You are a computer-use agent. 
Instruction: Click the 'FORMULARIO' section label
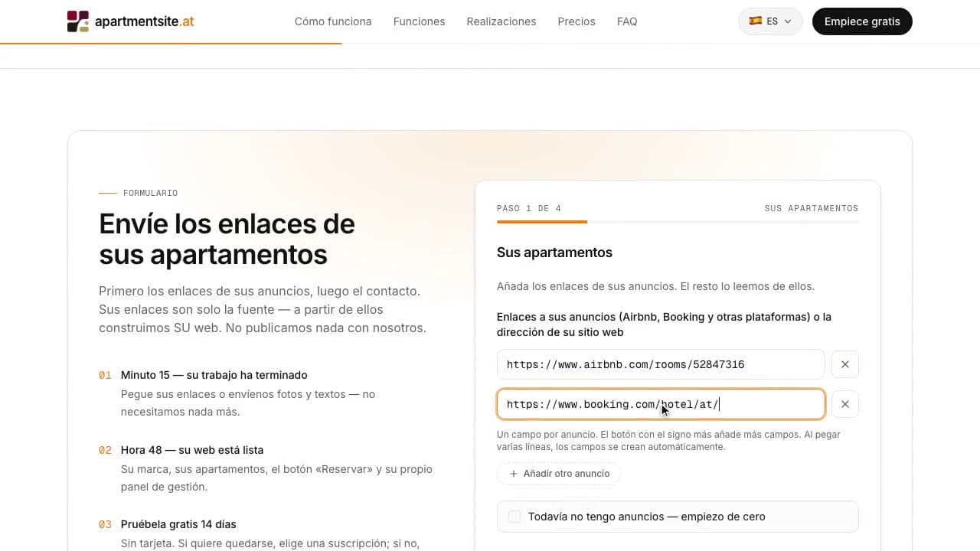150,193
